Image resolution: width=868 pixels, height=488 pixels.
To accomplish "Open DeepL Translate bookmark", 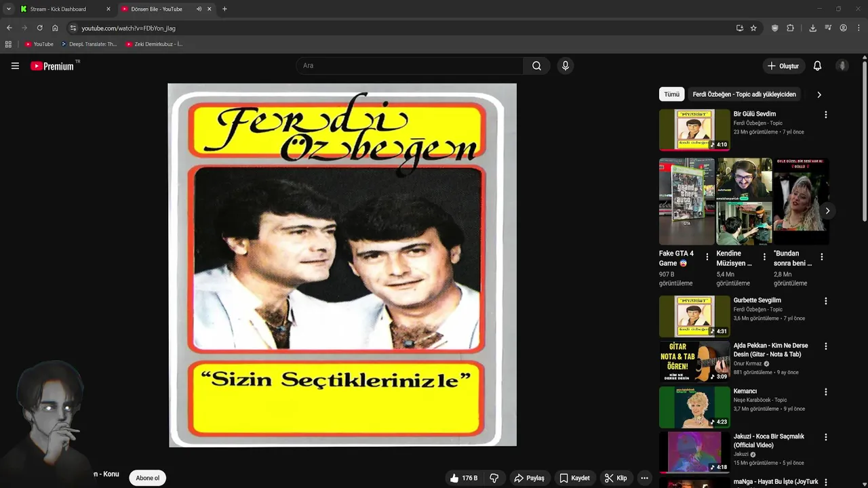I will tap(88, 44).
